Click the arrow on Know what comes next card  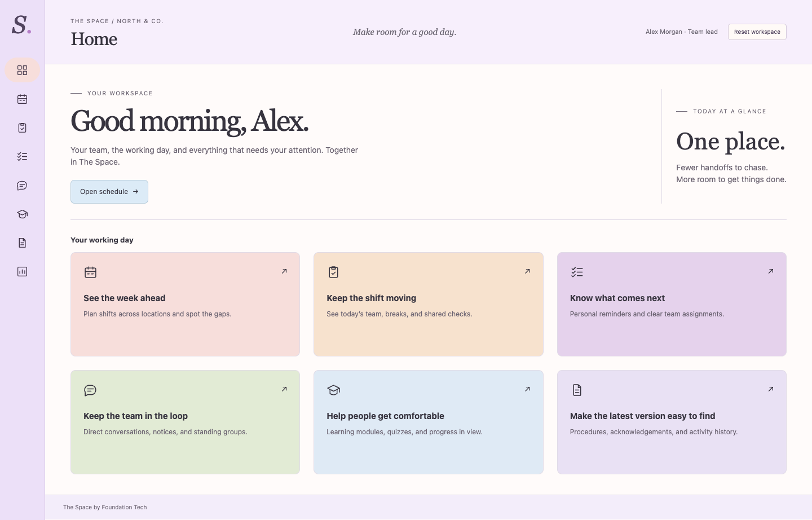[x=771, y=271]
